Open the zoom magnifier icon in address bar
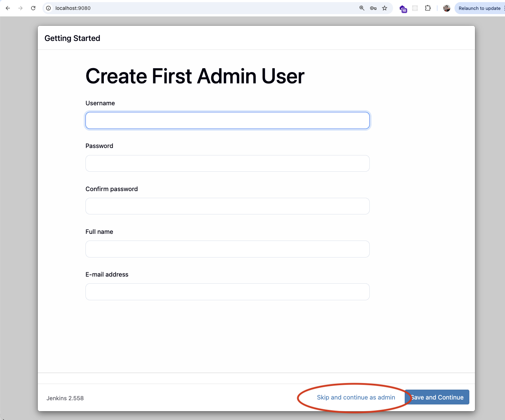The image size is (505, 420). [362, 8]
